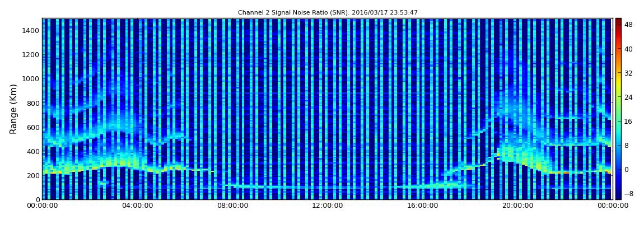The height and width of the screenshot is (228, 644).
Task: Click the 1400 range tick label
Action: pos(31,30)
